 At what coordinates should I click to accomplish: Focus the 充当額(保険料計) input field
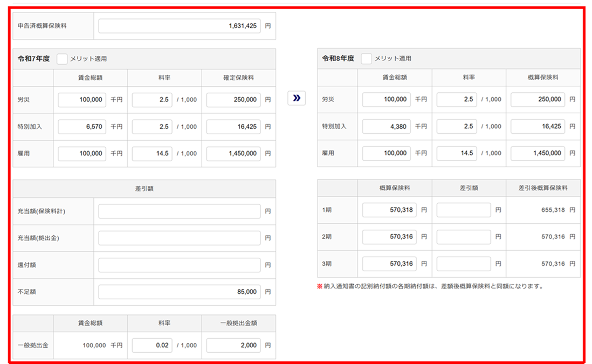click(179, 211)
